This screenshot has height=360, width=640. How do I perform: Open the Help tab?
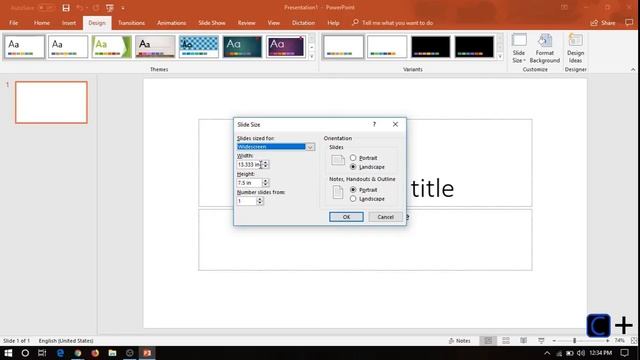[333, 23]
